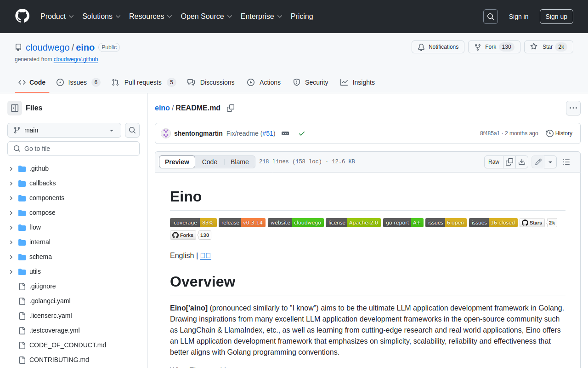
Task: Open commit hash 8f485a1
Action: click(x=490, y=133)
